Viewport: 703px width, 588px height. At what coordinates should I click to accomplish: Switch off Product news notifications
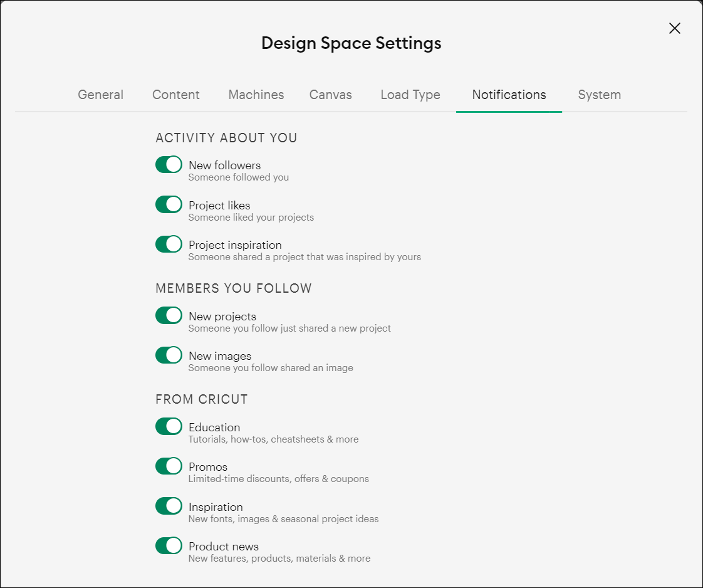click(x=169, y=545)
